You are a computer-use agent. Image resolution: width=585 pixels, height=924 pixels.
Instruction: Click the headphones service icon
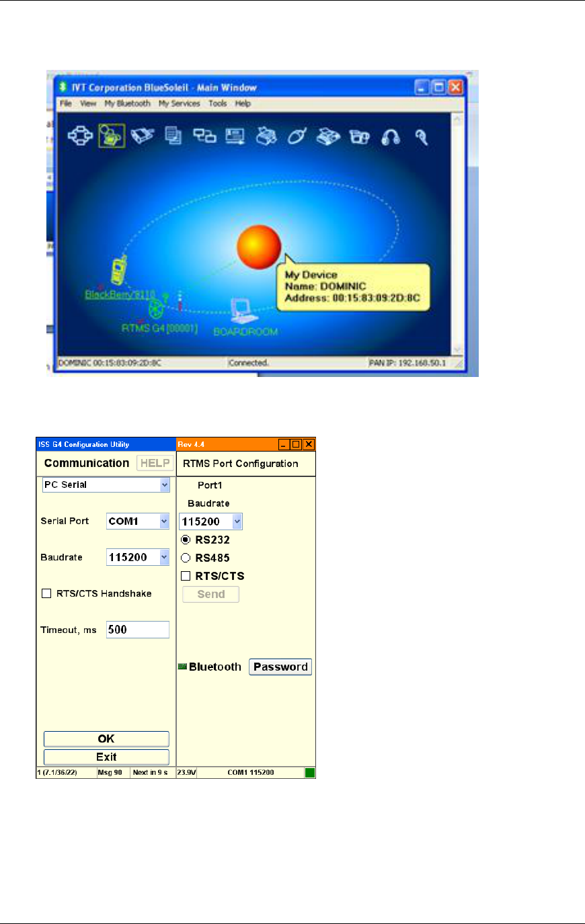click(x=391, y=137)
